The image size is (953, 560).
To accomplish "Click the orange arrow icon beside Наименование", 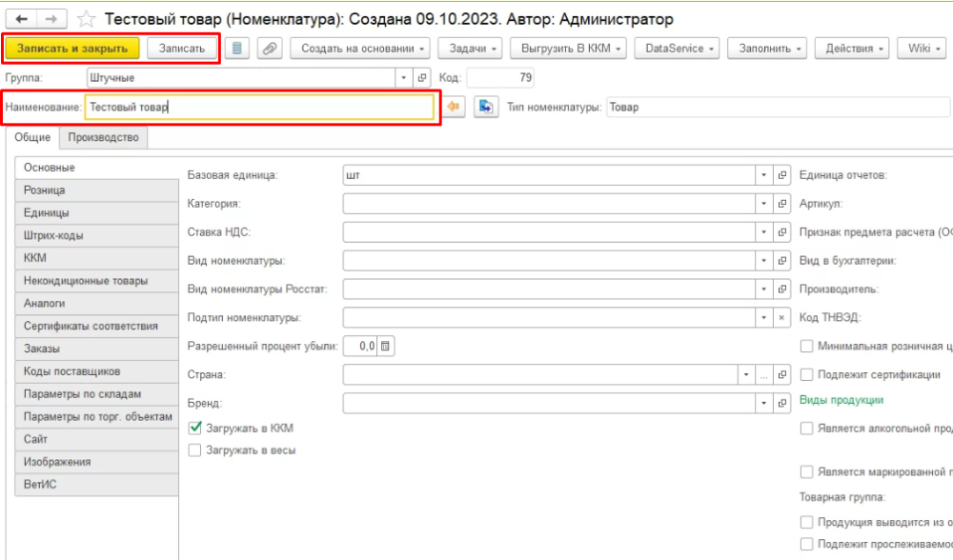I will (x=455, y=108).
